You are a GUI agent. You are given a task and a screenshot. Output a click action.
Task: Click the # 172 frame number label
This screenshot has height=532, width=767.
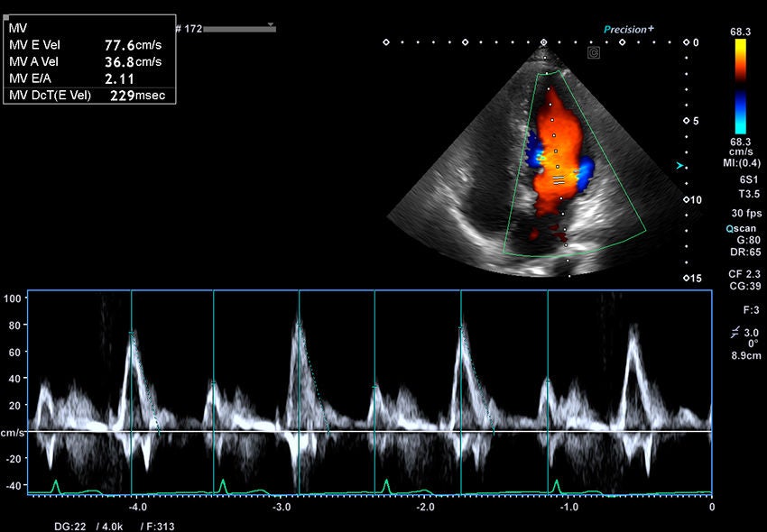click(x=189, y=30)
